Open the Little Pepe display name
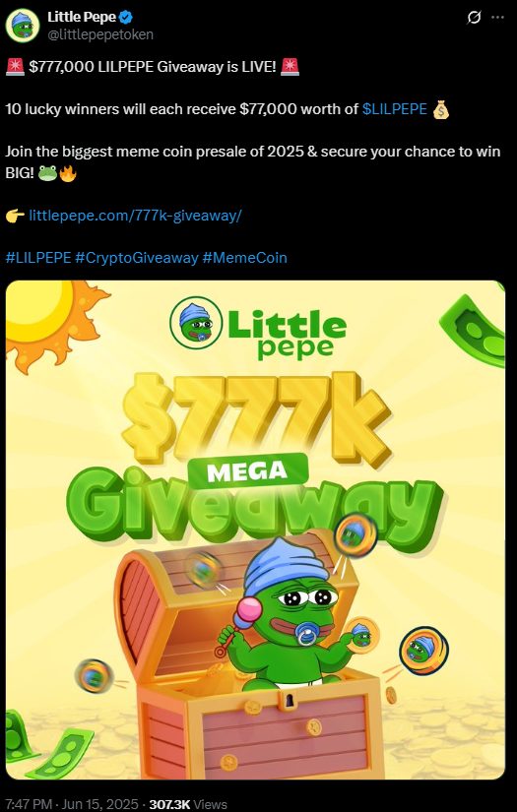Image resolution: width=517 pixels, height=812 pixels. 82,17
